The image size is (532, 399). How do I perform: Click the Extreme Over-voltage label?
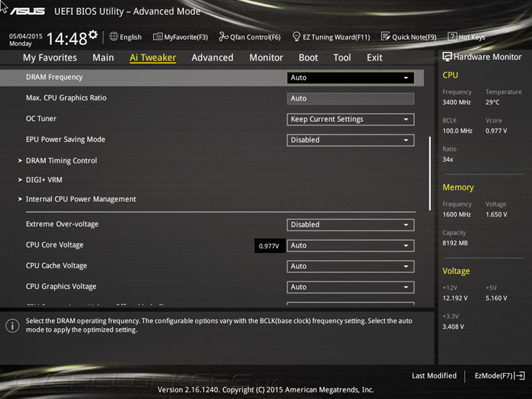pyautogui.click(x=62, y=224)
